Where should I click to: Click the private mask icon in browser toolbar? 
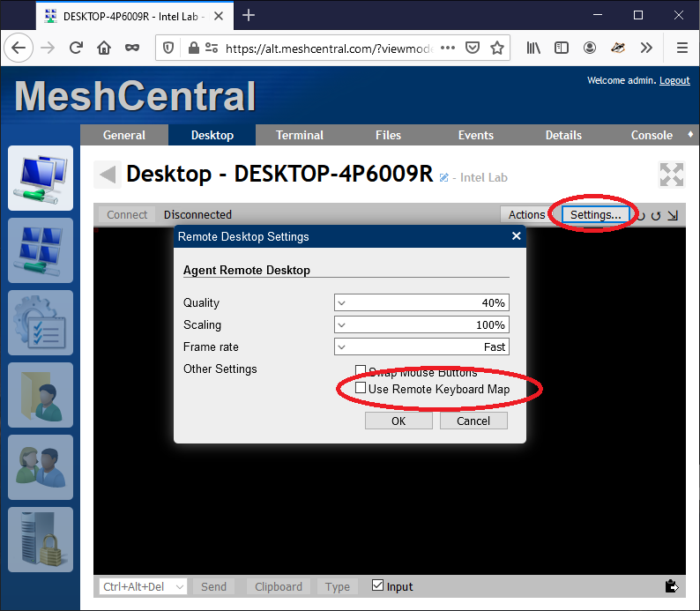pos(132,48)
